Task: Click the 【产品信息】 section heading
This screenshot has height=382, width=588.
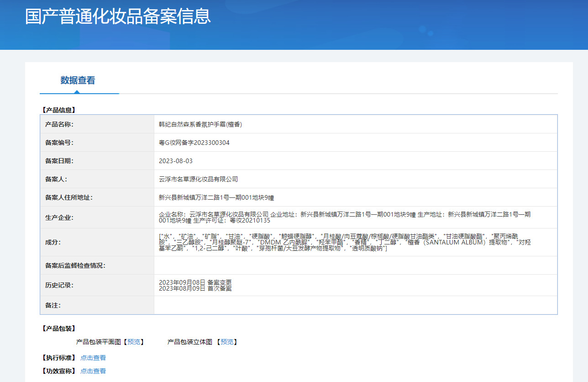Action: [58, 110]
